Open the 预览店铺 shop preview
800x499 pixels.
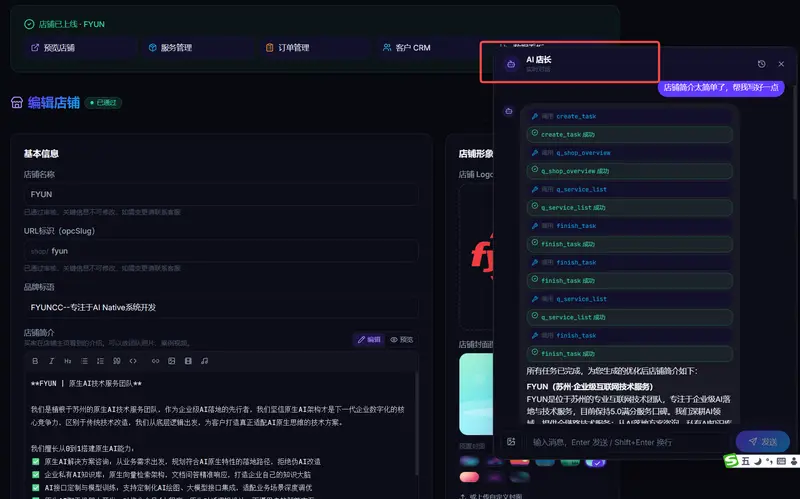(80, 47)
